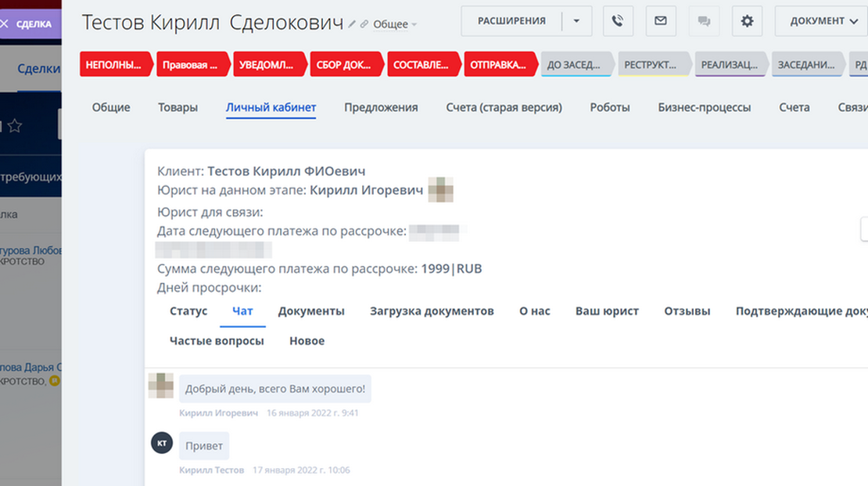Open the settings gear icon
Image resolution: width=868 pixels, height=486 pixels.
pyautogui.click(x=747, y=20)
